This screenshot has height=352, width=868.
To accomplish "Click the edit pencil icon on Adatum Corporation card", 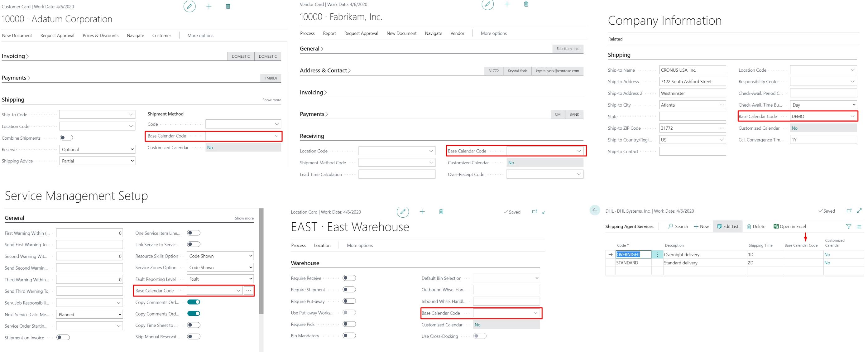I will (x=189, y=6).
